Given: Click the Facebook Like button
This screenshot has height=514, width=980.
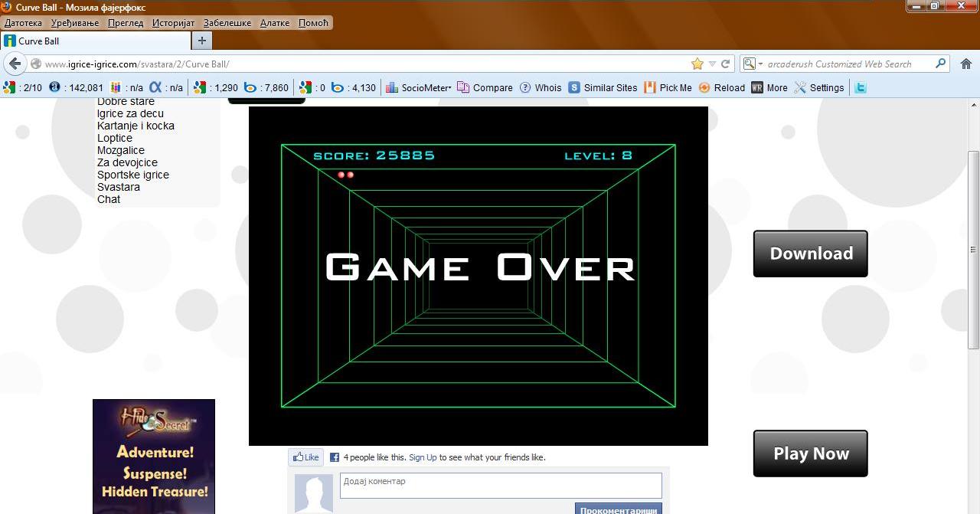Looking at the screenshot, I should 305,457.
